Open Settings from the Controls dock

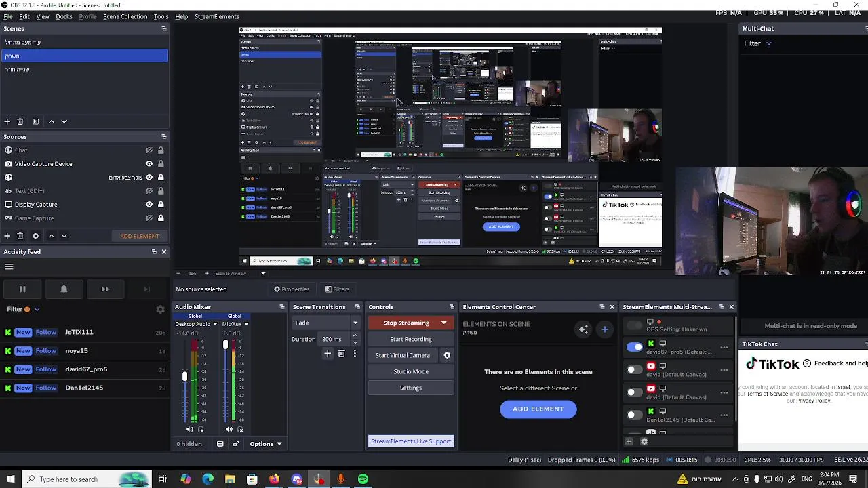point(411,388)
